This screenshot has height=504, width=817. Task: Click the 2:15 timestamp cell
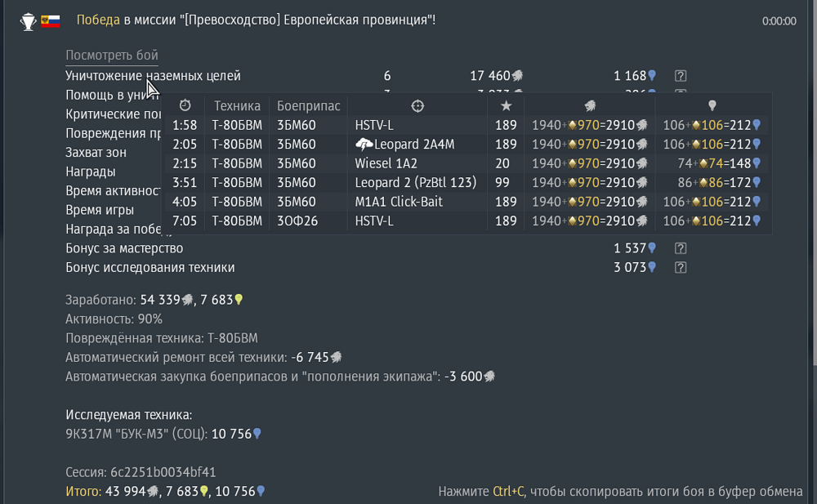[x=185, y=163]
